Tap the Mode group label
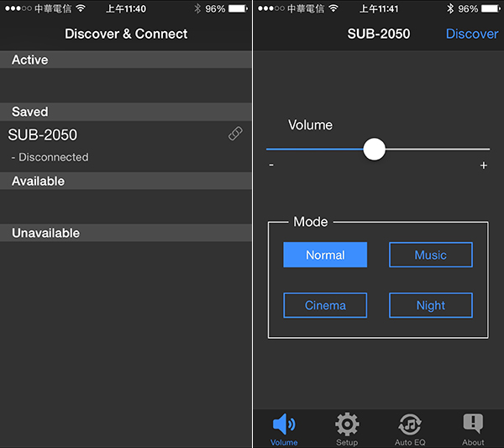Screen dimensions: 504x448 click(x=311, y=222)
